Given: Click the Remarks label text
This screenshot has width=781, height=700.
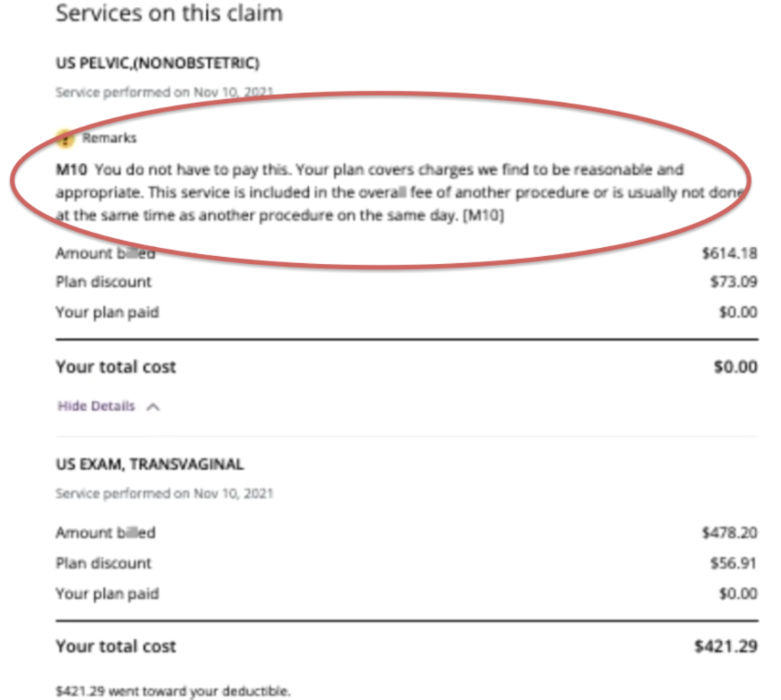Looking at the screenshot, I should (109, 138).
